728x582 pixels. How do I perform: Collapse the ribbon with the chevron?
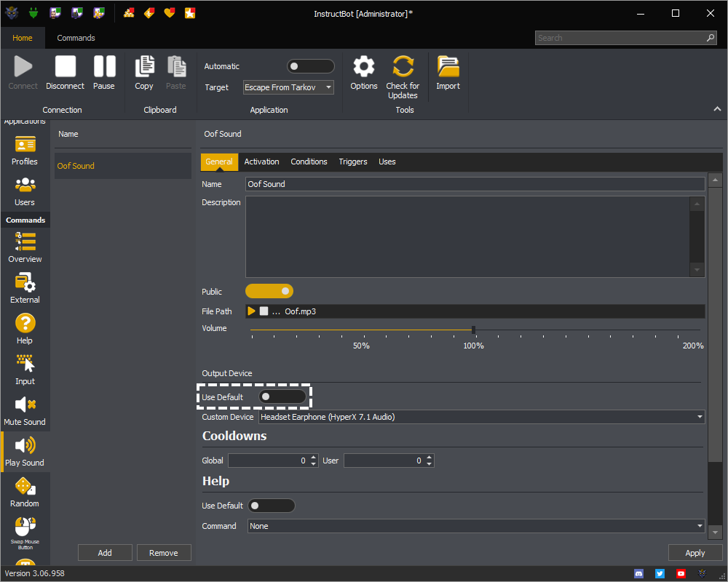(x=717, y=108)
